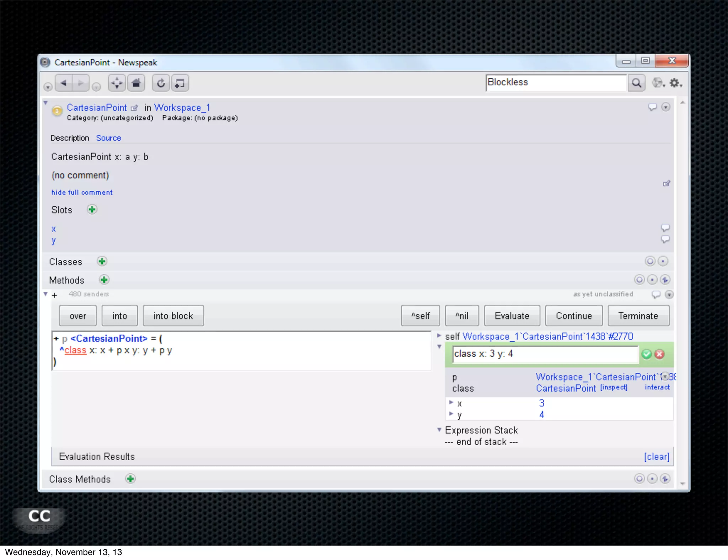The width and height of the screenshot is (728, 560).
Task: Click the Blockless search text field
Action: tap(556, 82)
